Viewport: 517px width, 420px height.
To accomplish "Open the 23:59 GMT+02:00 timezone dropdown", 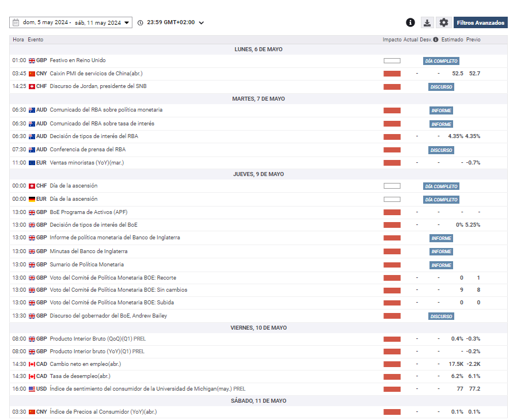I will [x=201, y=23].
